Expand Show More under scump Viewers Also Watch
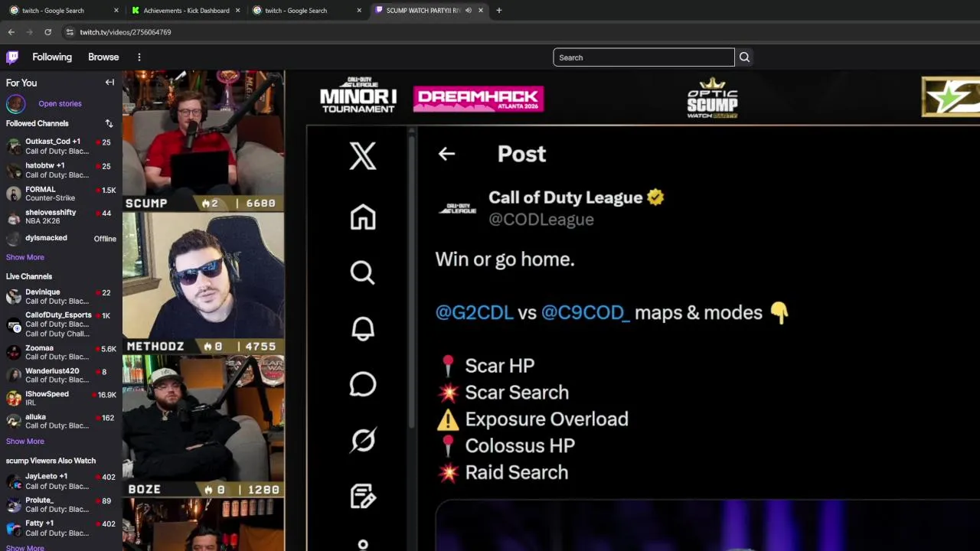980x551 pixels. click(x=25, y=547)
